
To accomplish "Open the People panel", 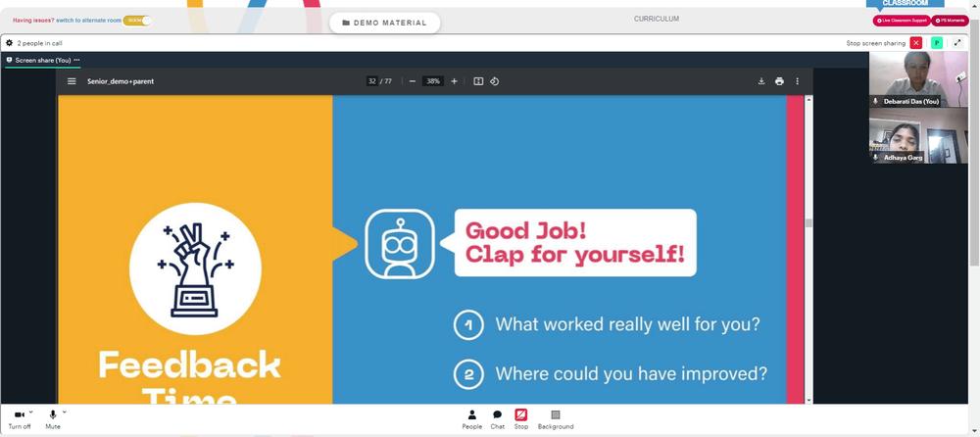I will [472, 418].
